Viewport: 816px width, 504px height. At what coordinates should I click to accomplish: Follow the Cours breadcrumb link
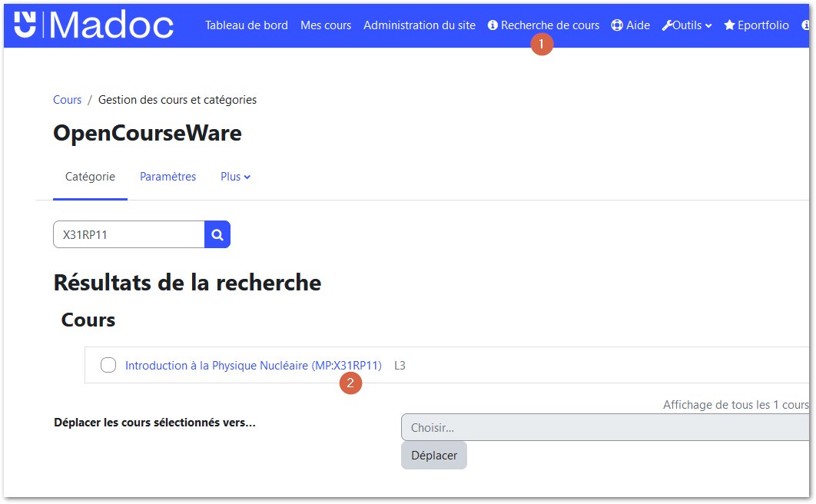point(67,99)
